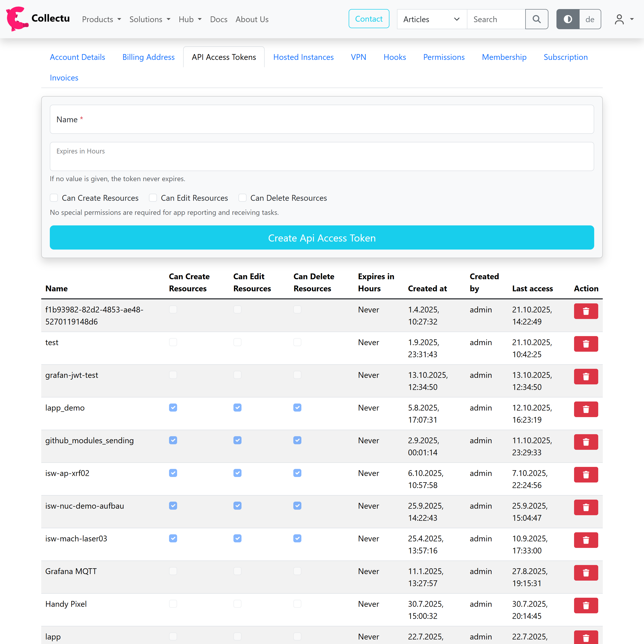Expand the Products dropdown menu
The image size is (644, 644).
click(101, 19)
